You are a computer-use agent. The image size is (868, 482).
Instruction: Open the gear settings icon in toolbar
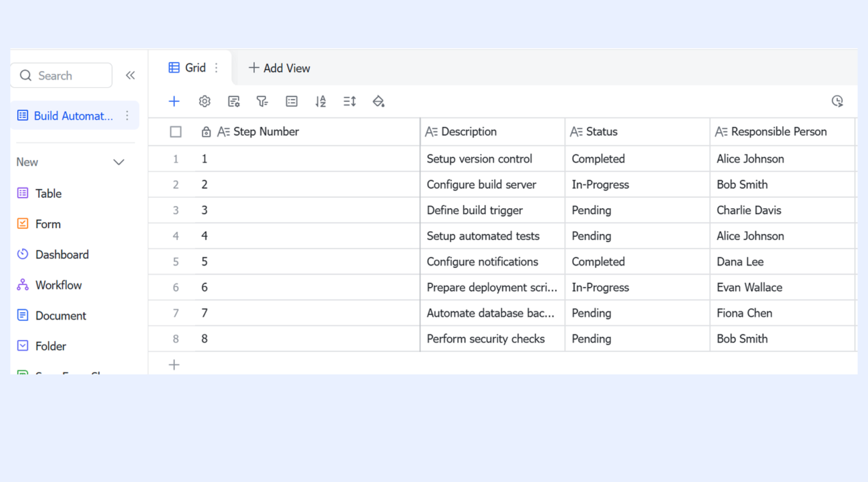tap(205, 101)
